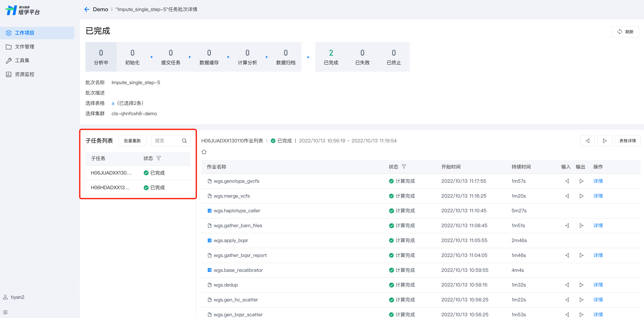Click the back arrow next to Demo

point(87,9)
